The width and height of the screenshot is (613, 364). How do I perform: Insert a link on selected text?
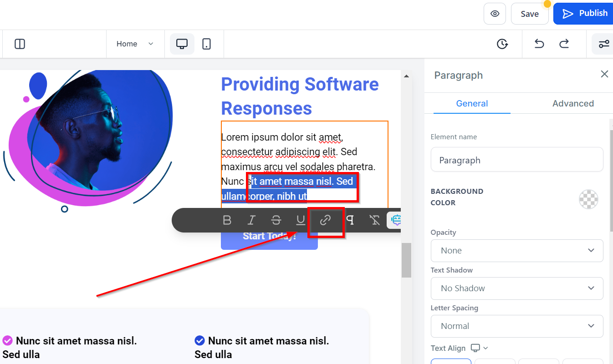coord(325,220)
